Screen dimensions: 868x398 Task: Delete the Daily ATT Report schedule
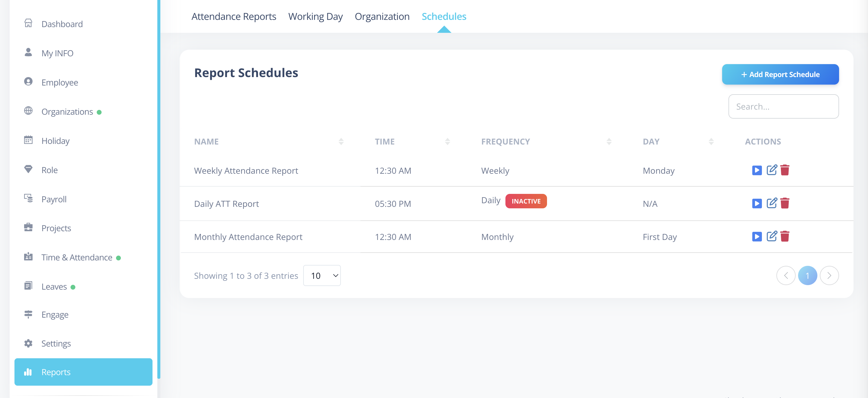coord(785,203)
